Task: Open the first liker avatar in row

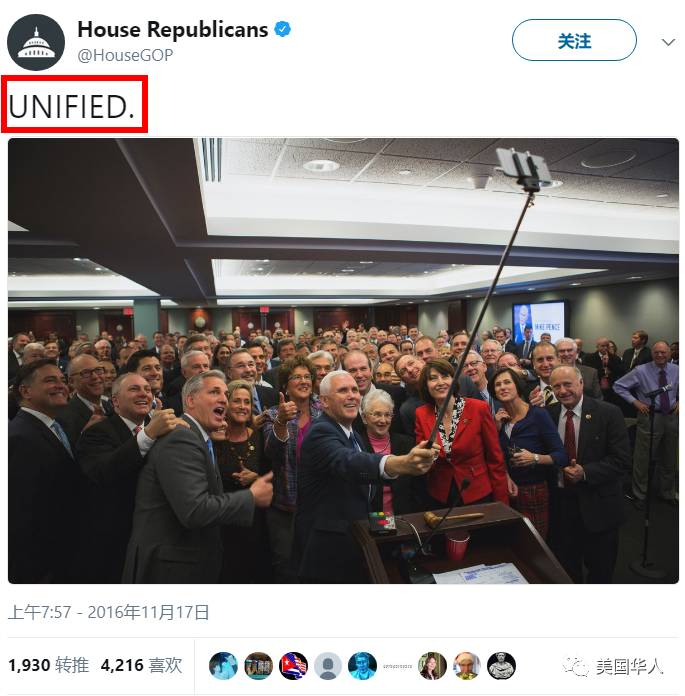Action: click(223, 665)
